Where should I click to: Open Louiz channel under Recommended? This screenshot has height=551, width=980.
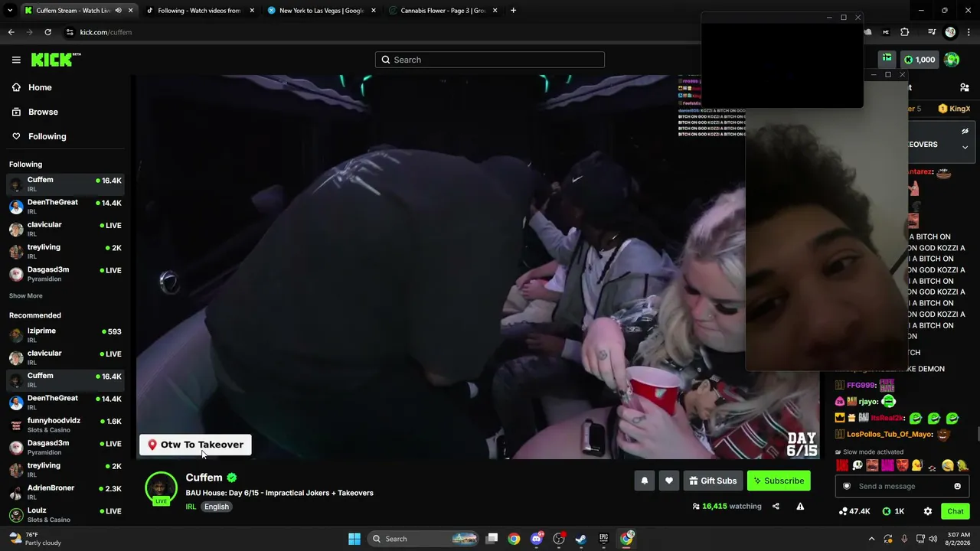tap(65, 514)
